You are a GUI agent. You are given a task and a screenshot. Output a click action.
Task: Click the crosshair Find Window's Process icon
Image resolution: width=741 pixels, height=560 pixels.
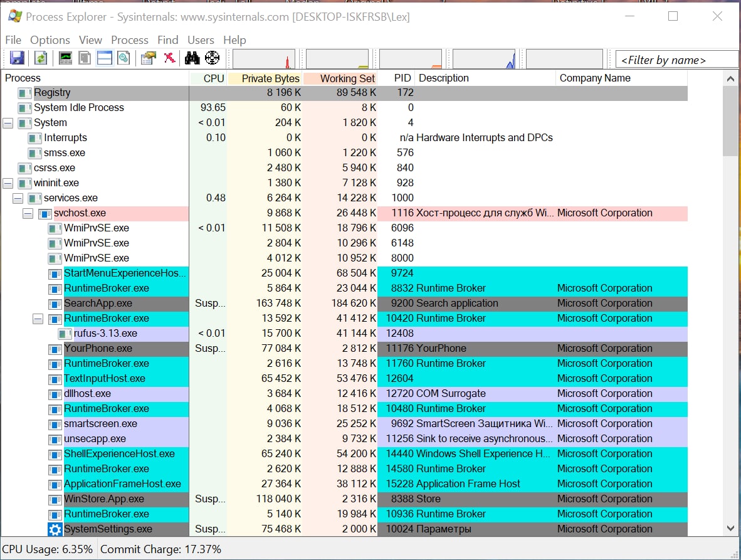213,58
